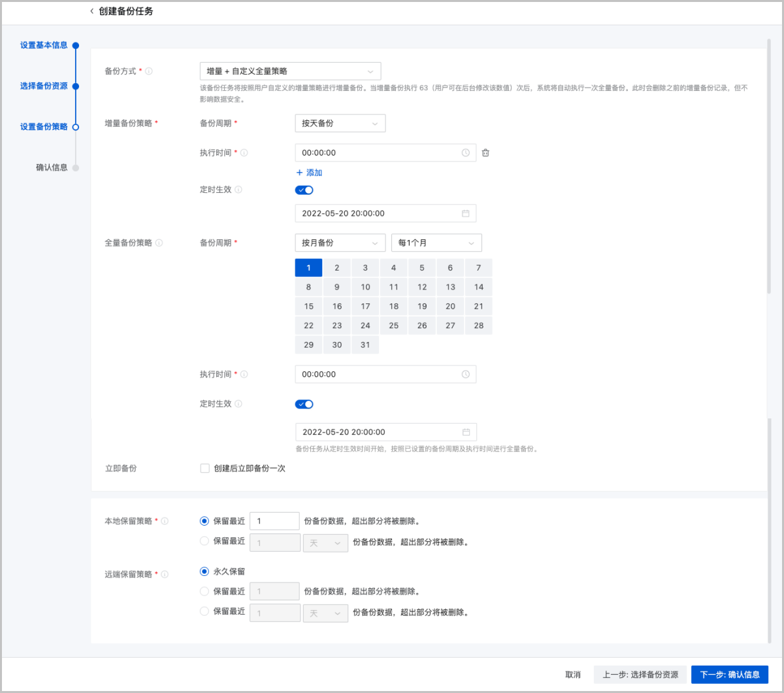Open the 备份方式 dropdown
The image size is (784, 693).
click(x=290, y=71)
